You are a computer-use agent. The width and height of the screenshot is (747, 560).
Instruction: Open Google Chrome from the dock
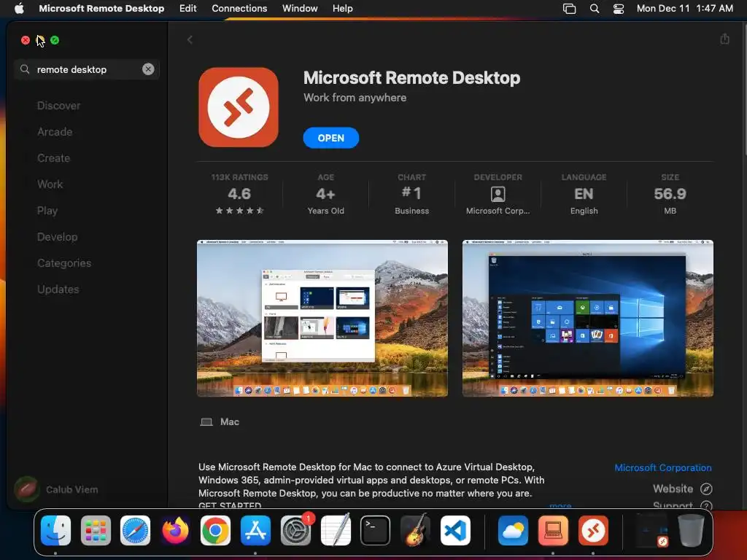[x=215, y=530]
